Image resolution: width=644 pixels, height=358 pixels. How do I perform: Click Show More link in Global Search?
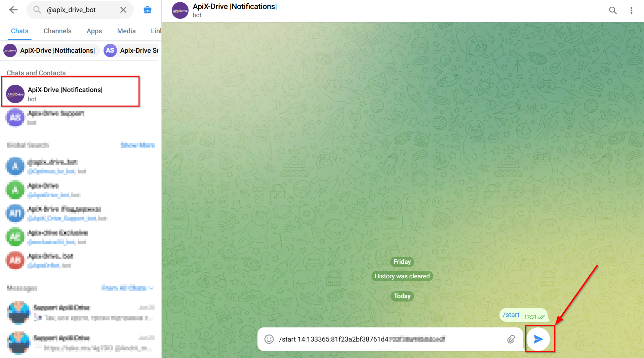click(138, 145)
